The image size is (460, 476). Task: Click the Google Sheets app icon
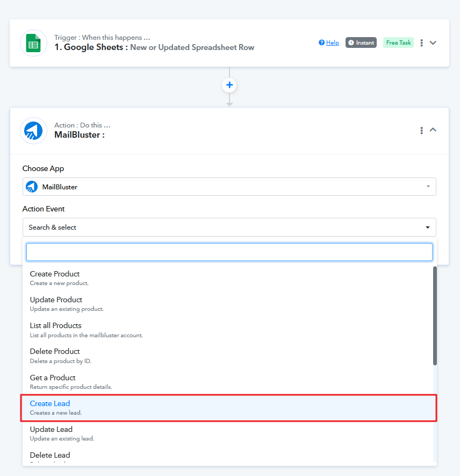click(33, 44)
